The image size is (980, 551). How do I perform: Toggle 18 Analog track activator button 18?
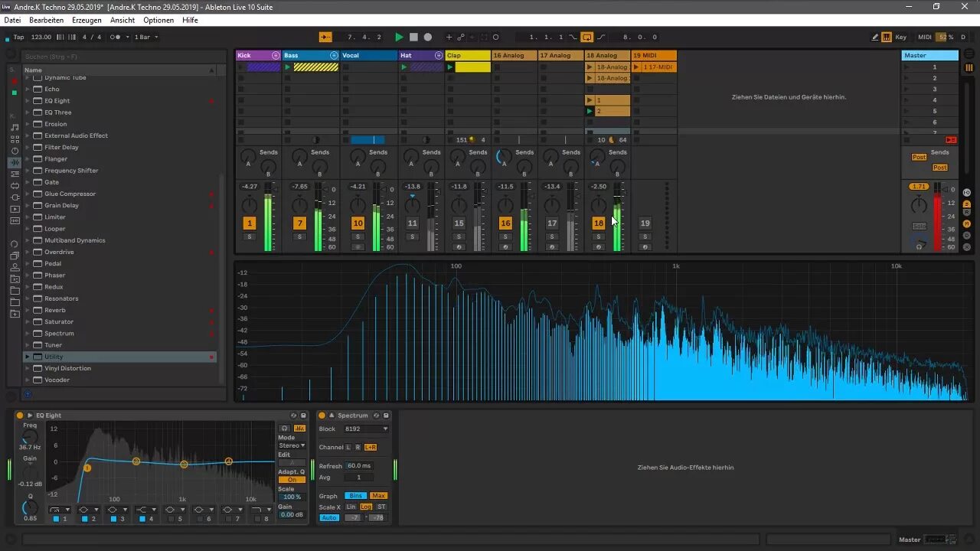599,223
